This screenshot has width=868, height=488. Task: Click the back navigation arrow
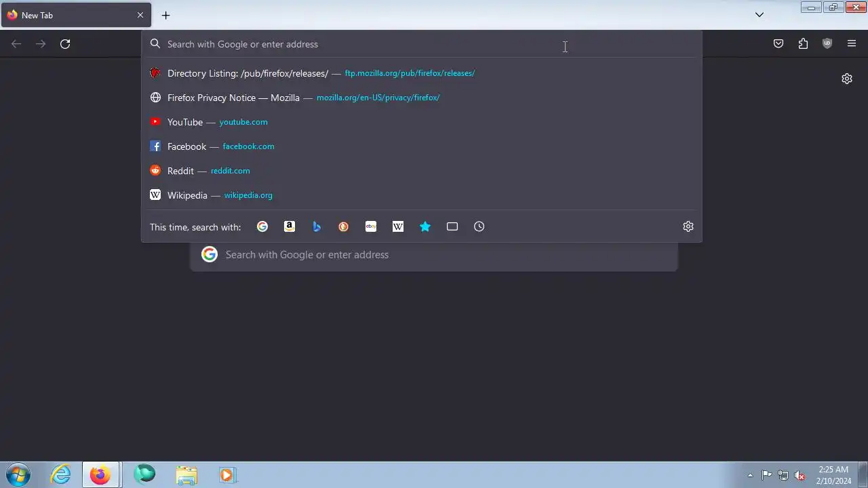pyautogui.click(x=16, y=44)
